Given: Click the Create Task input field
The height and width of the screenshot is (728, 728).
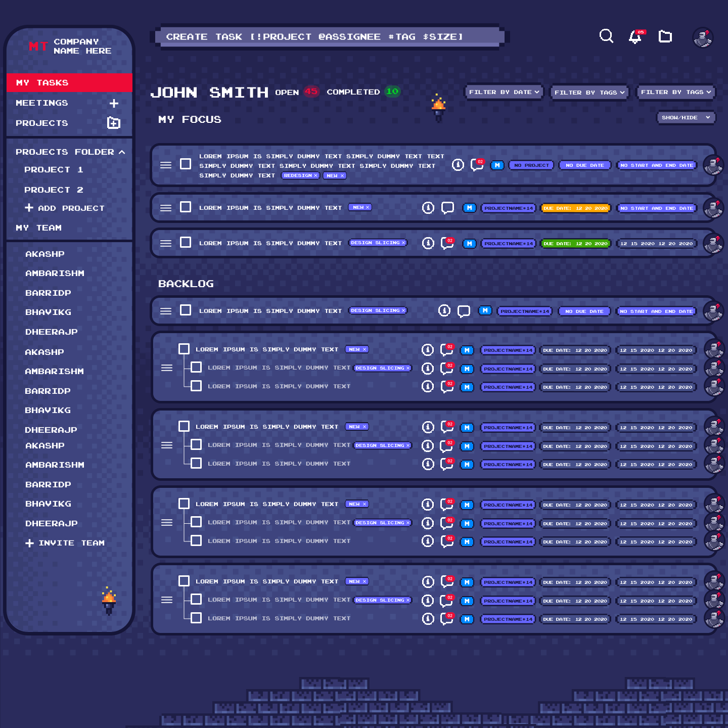Looking at the screenshot, I should pyautogui.click(x=329, y=37).
